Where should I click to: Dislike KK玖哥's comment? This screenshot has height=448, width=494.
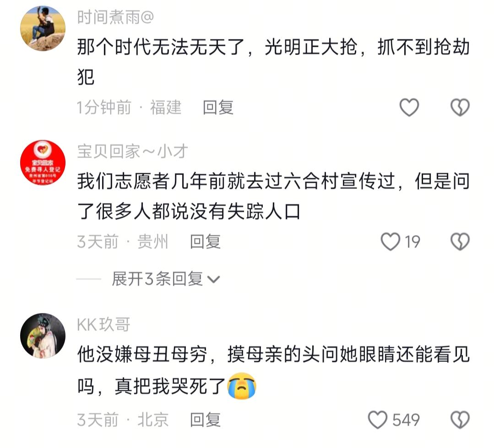click(x=460, y=420)
